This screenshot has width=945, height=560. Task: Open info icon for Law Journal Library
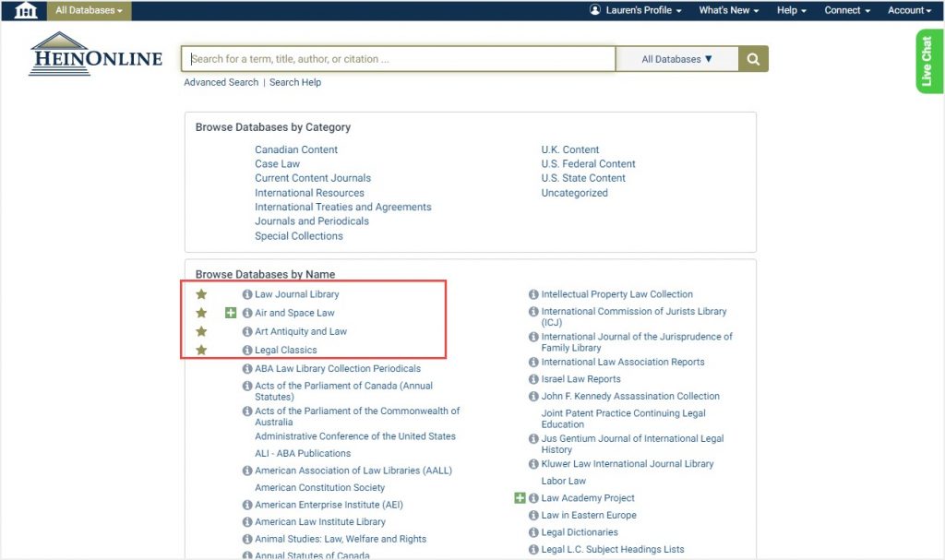pyautogui.click(x=247, y=295)
